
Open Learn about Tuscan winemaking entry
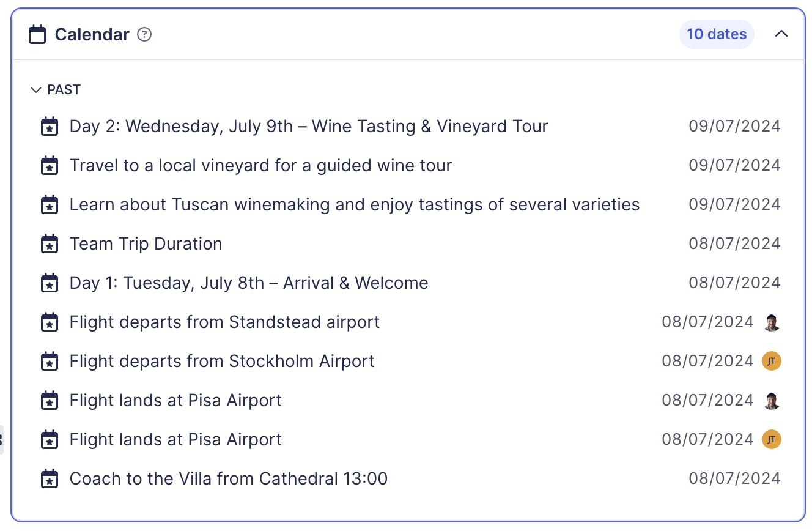pos(354,205)
